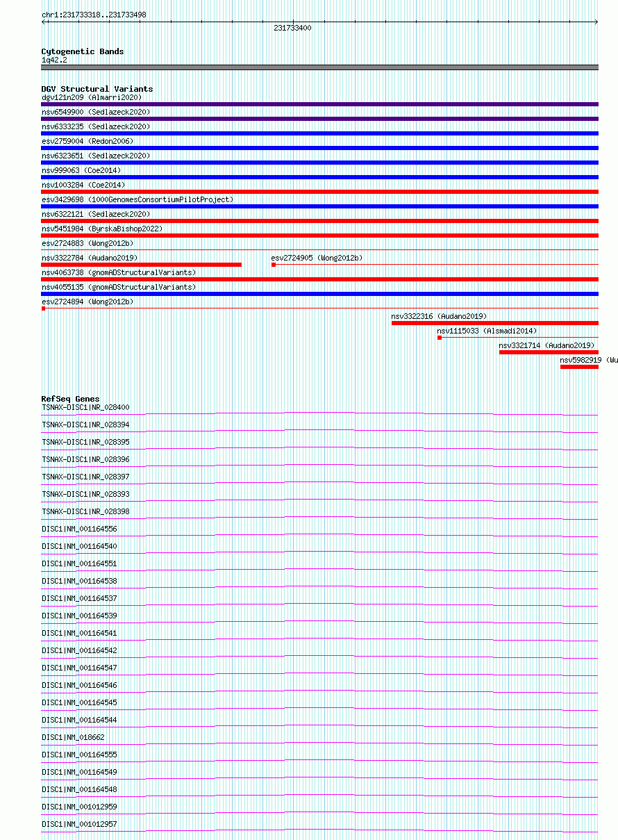Open transcript DISC1|NM_001164548
This screenshot has height=840, width=618.
coord(79,789)
